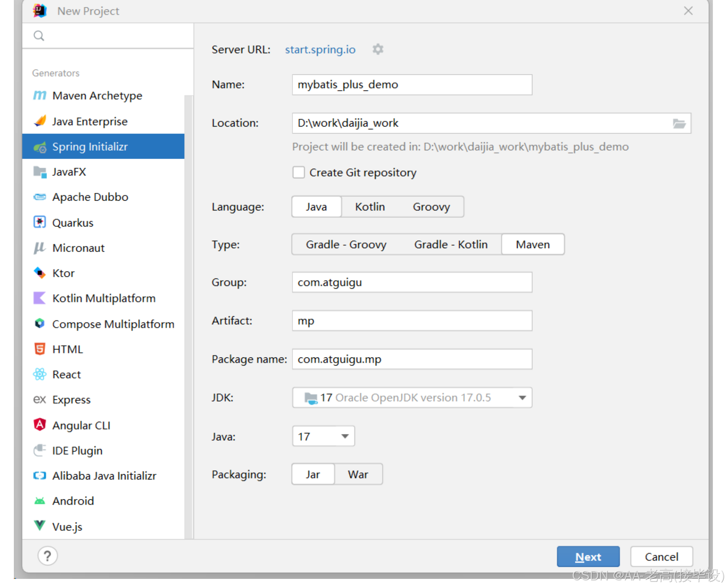
Task: Select War packaging
Action: (x=358, y=474)
